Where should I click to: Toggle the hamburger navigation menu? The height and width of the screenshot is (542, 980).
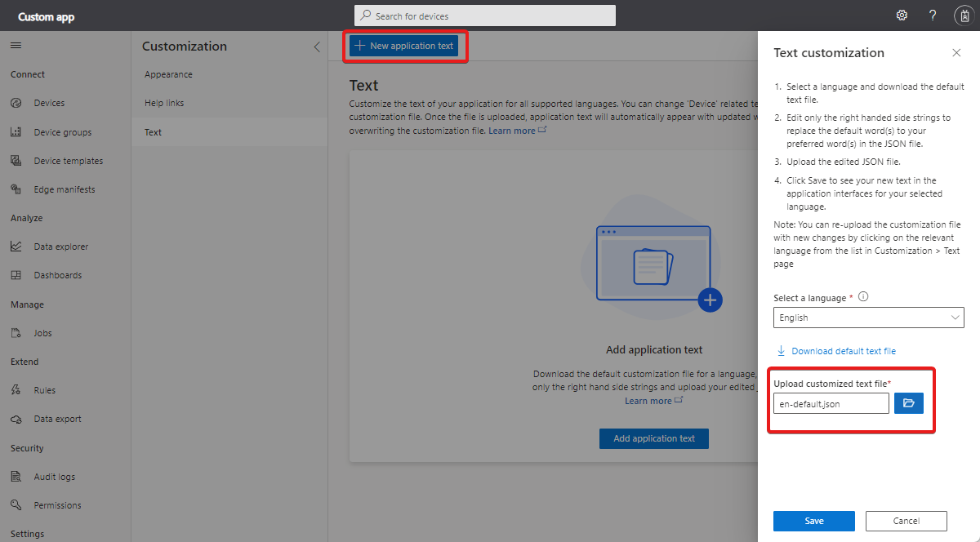16,46
